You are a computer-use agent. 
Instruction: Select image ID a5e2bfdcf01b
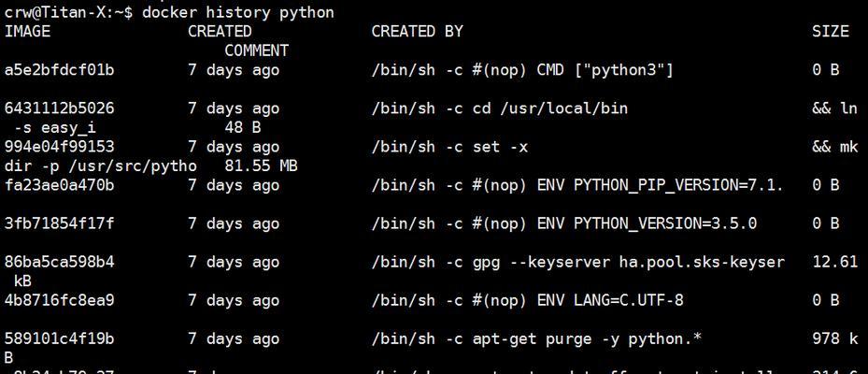pos(59,70)
